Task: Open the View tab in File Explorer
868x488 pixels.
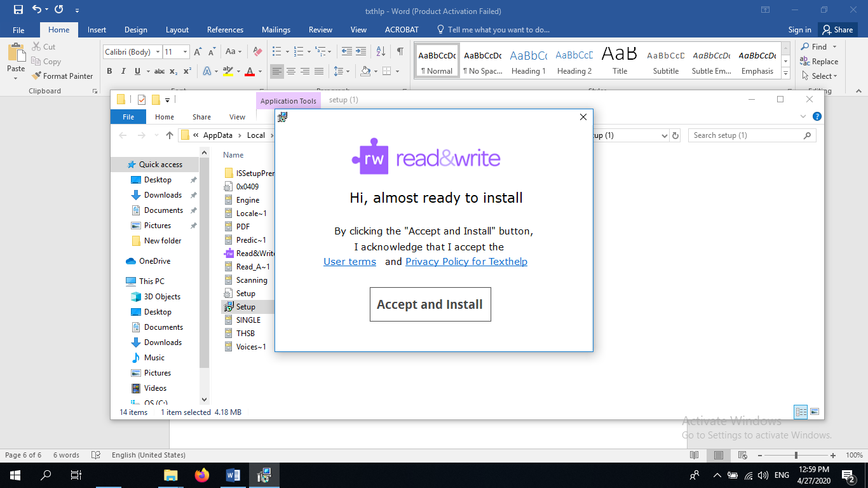Action: click(237, 117)
